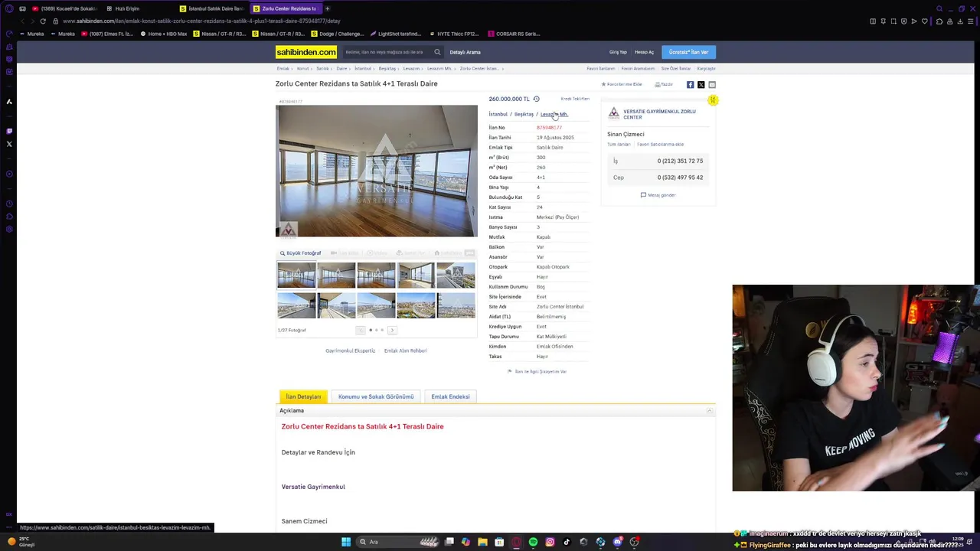Reload the page with the browser refresh icon
The image size is (980, 551).
point(43,21)
